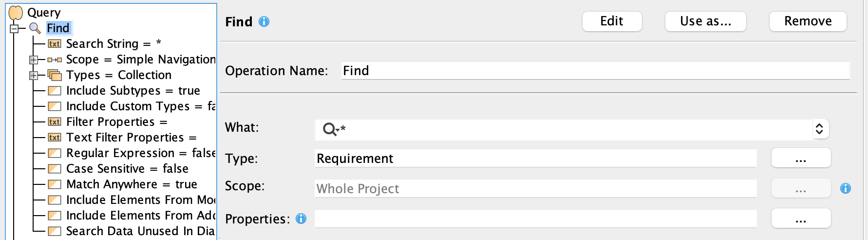The width and height of the screenshot is (868, 240).
Task: Click the Scope navigation arrow icon
Action: coord(55,60)
